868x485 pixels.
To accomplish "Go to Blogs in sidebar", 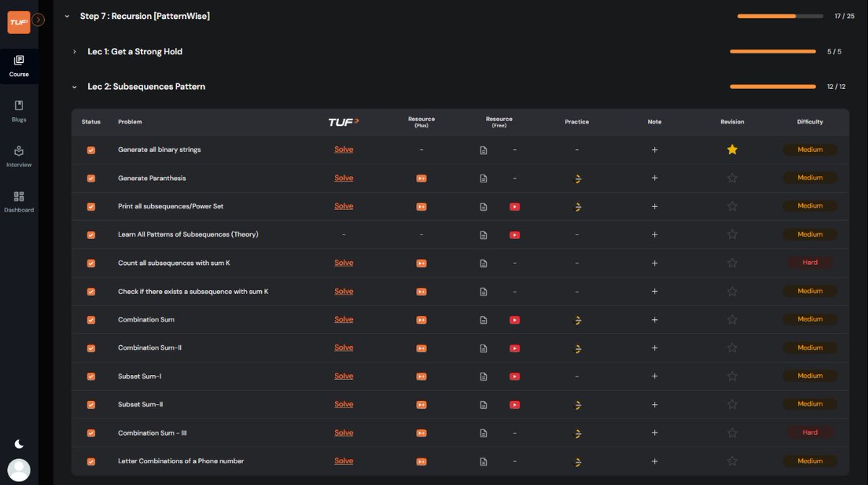I will tap(19, 111).
